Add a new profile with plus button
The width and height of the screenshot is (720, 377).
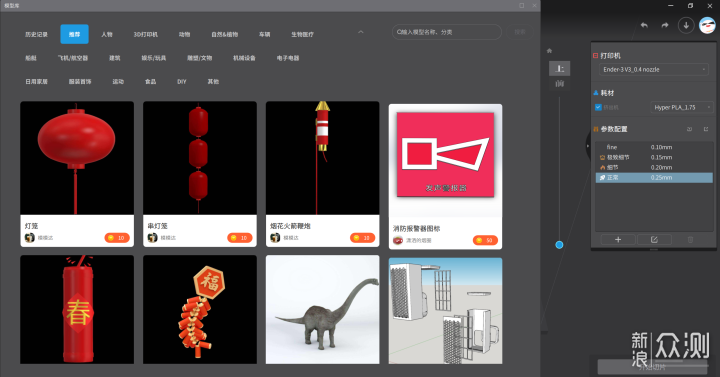(x=618, y=240)
